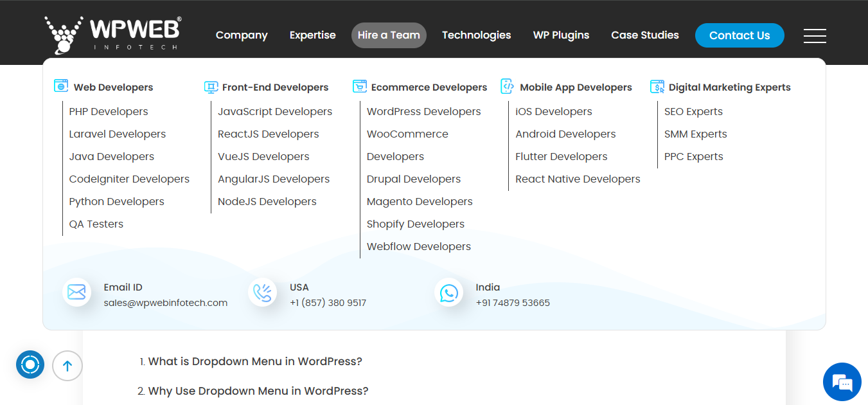Viewport: 868px width, 405px height.
Task: Click the Contact Us button
Action: (x=740, y=35)
